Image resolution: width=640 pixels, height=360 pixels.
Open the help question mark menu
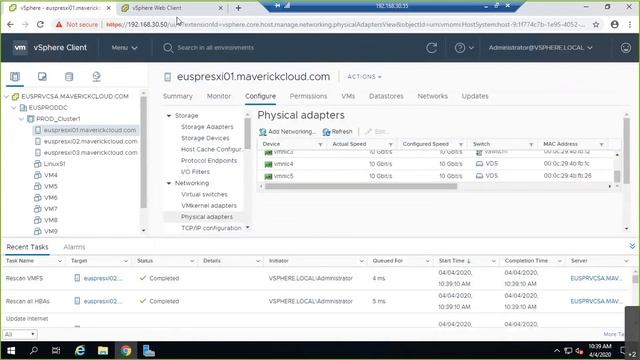click(464, 48)
